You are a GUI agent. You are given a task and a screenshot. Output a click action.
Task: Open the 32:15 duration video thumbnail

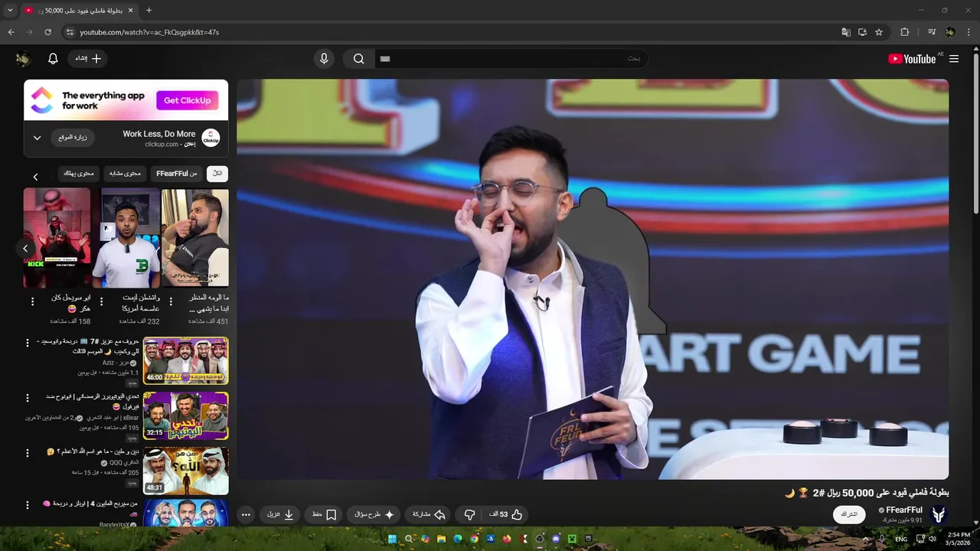186,416
